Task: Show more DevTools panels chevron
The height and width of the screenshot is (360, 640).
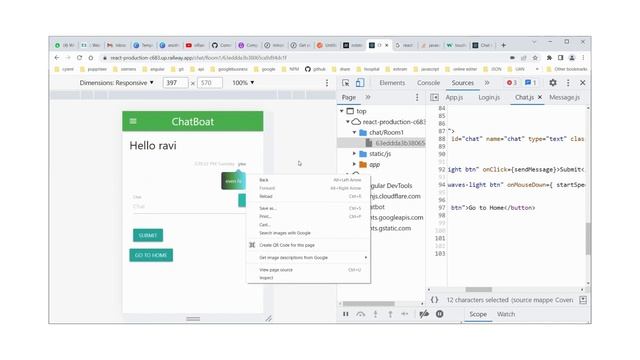Action: click(487, 83)
